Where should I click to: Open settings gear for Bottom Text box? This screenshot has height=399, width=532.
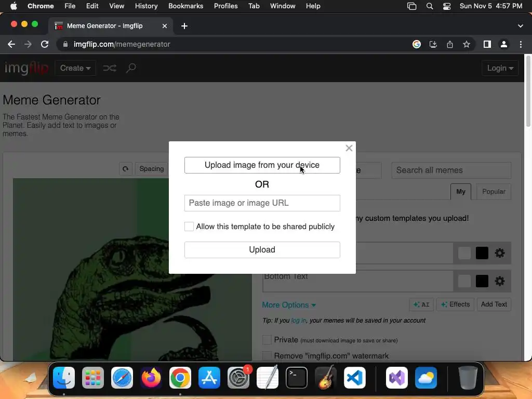click(x=499, y=281)
